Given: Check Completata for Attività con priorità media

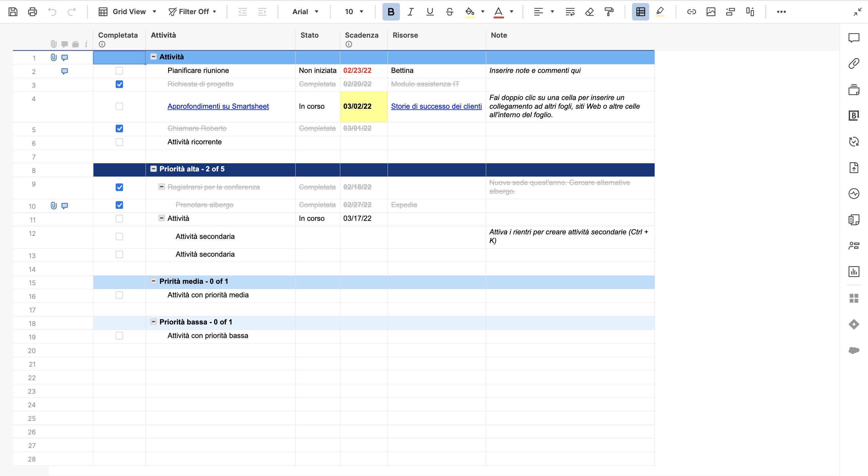Looking at the screenshot, I should 119,295.
